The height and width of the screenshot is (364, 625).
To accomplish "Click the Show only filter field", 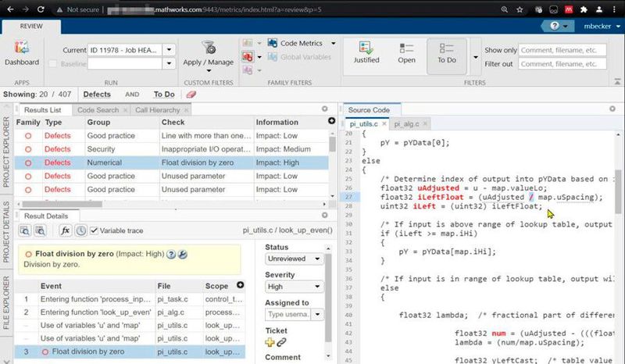I will point(562,50).
